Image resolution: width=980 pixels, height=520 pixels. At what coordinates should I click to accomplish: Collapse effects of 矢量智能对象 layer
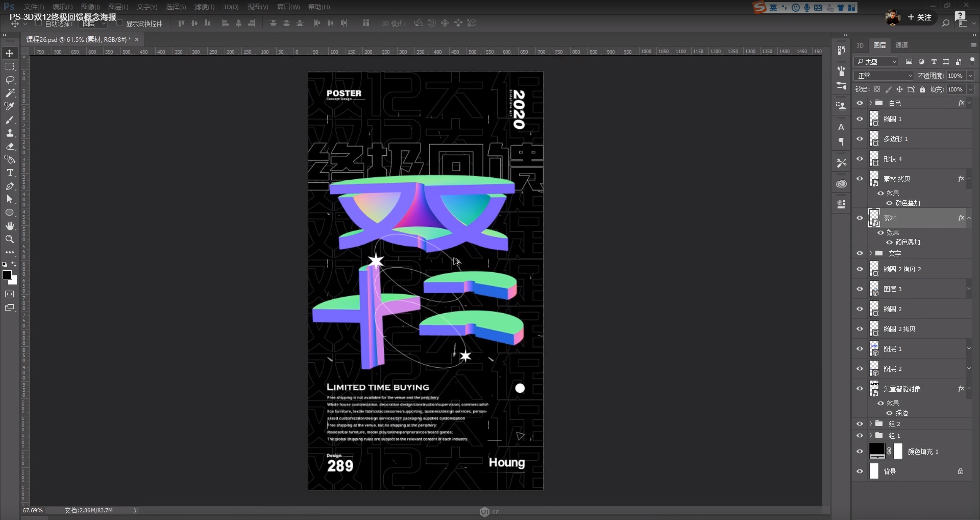969,389
